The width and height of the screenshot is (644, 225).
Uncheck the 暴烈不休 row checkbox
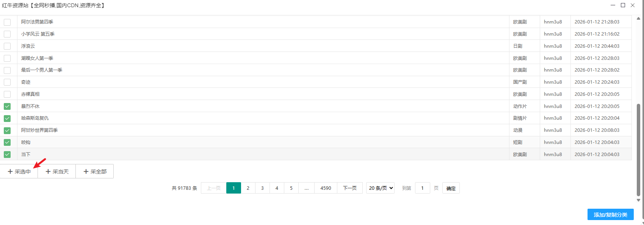[x=7, y=106]
